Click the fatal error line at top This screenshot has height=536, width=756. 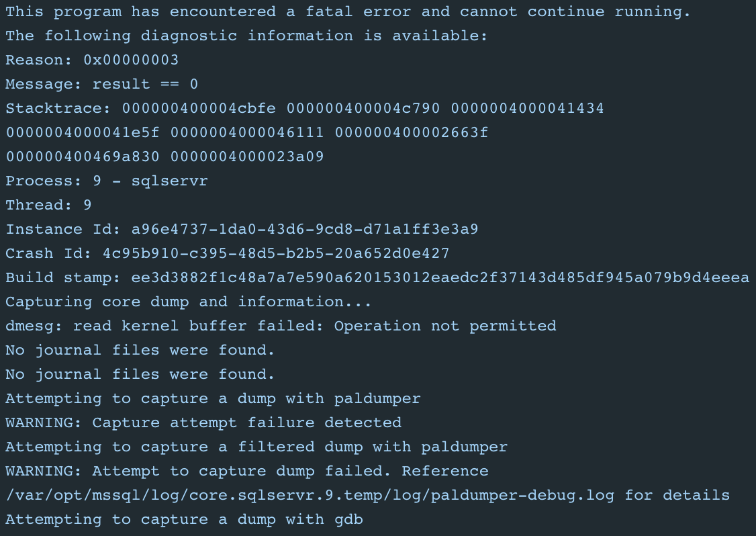coord(348,11)
